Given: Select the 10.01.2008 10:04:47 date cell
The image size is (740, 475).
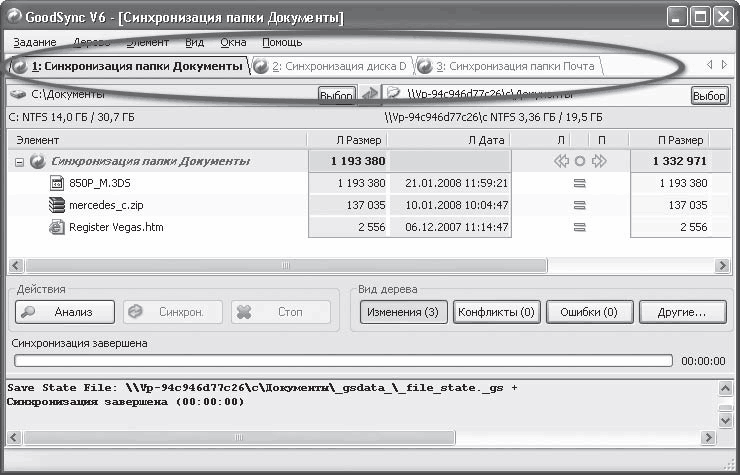Looking at the screenshot, I should click(451, 205).
